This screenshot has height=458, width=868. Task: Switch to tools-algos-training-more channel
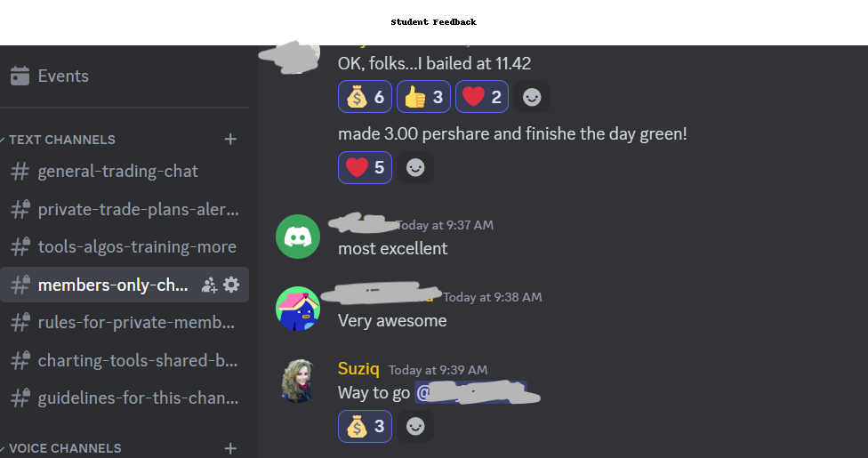tap(125, 247)
